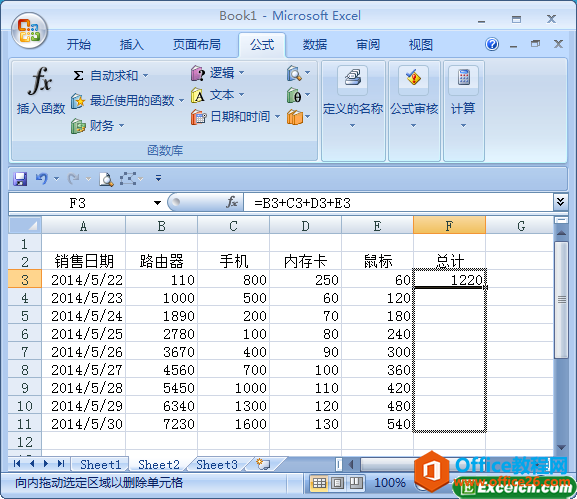
Task: Click the Undo arrow icon
Action: pos(42,179)
